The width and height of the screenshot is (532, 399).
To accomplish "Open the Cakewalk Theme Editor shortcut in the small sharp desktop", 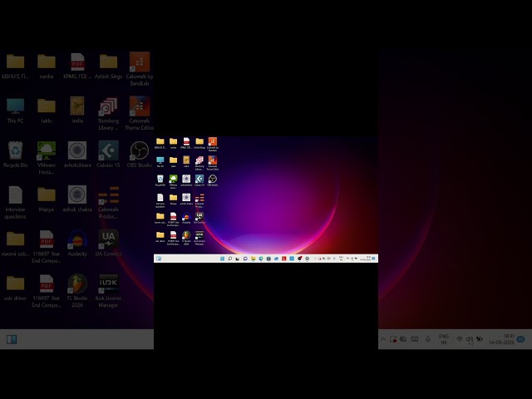I will pos(213,163).
